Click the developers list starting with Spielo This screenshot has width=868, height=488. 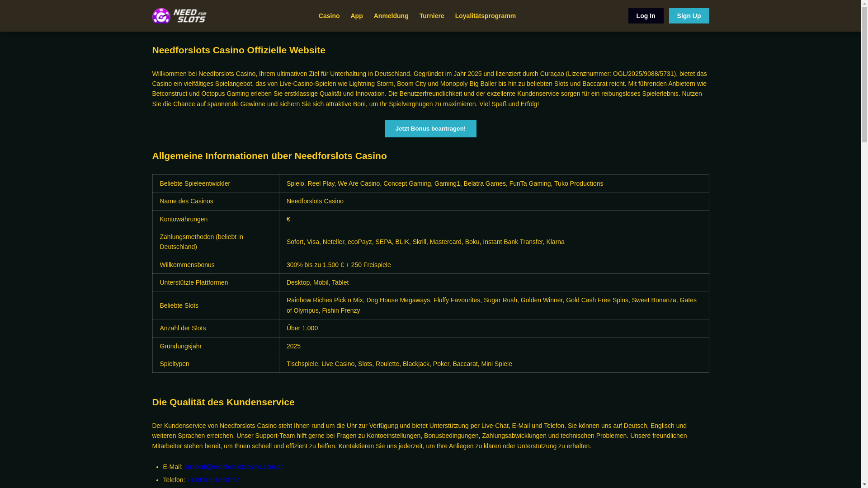pos(494,183)
